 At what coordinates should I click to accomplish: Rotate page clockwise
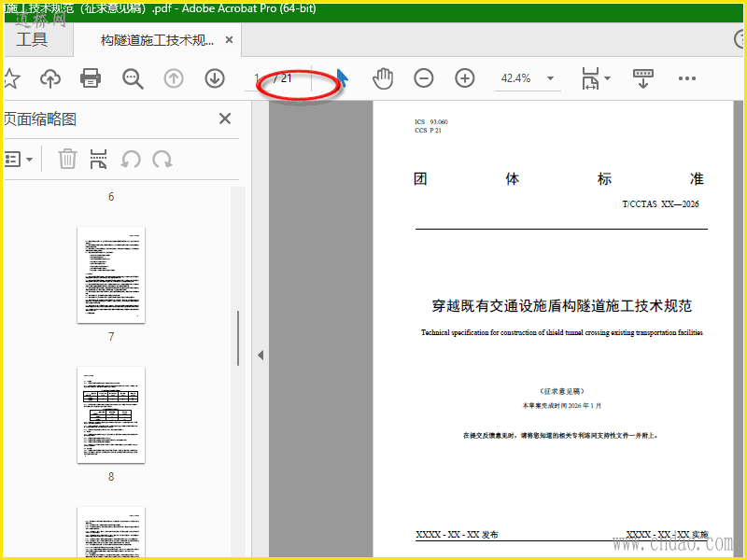pos(162,159)
